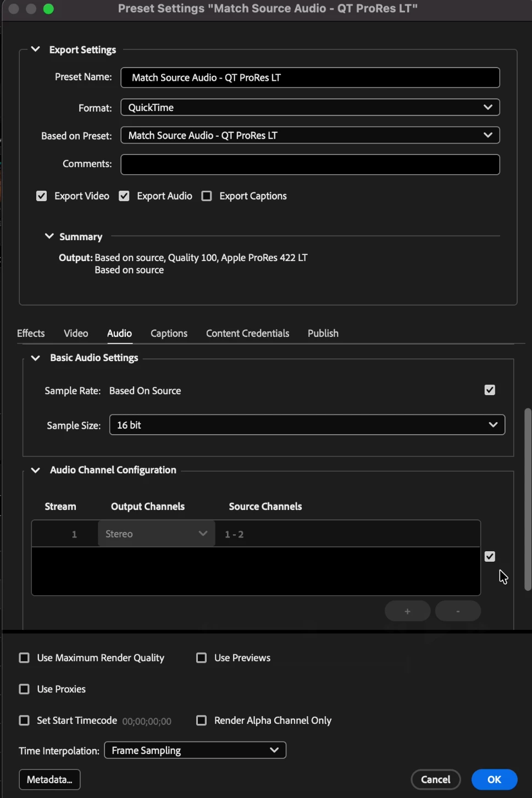Collapse the Export Settings section
Screen dimensions: 532x798
[36, 49]
